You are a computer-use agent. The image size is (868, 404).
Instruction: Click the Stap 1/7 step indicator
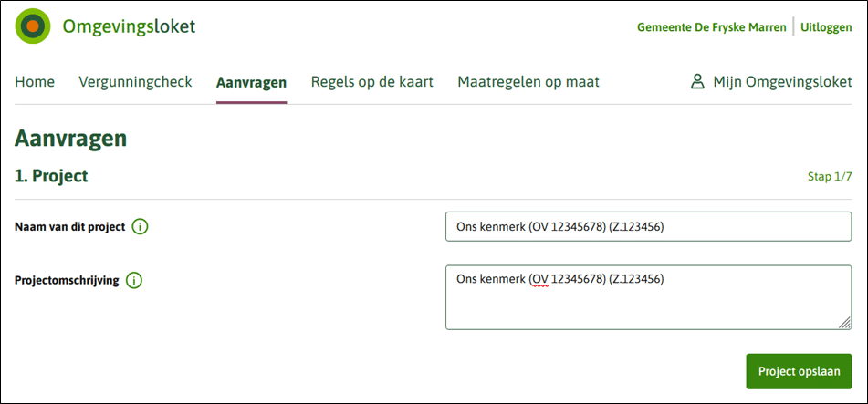830,177
